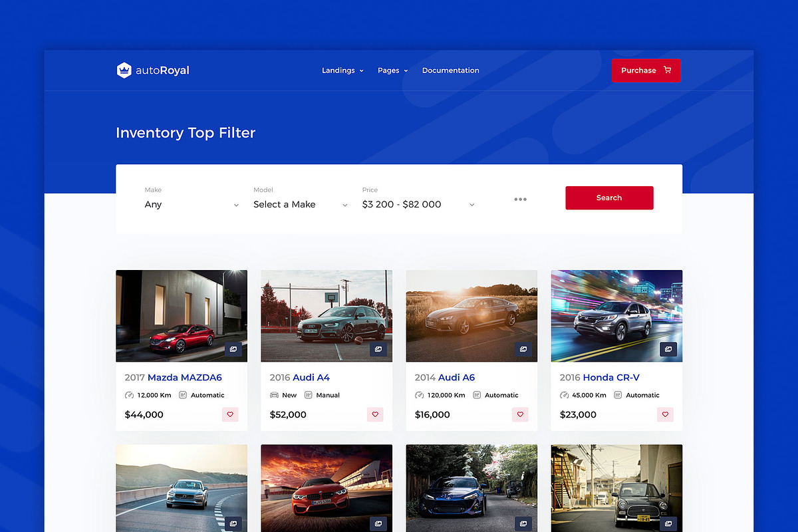Click the red Search button

coord(609,198)
